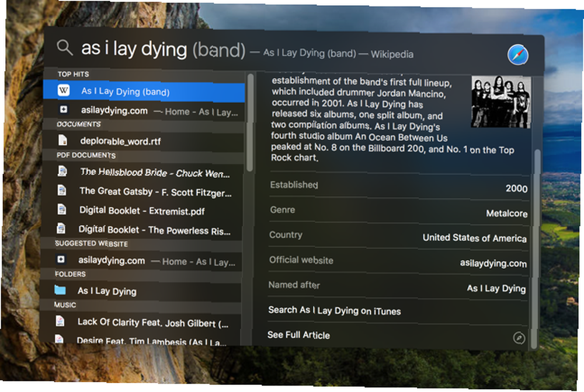Click the Established value 2000
Image resolution: width=584 pixels, height=392 pixels.
(x=516, y=188)
